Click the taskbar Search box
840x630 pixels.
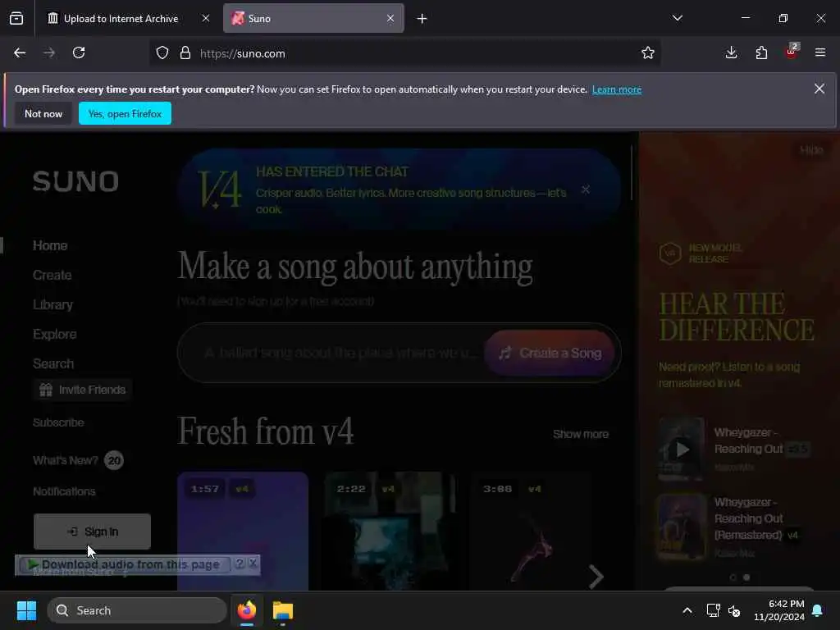pyautogui.click(x=137, y=610)
